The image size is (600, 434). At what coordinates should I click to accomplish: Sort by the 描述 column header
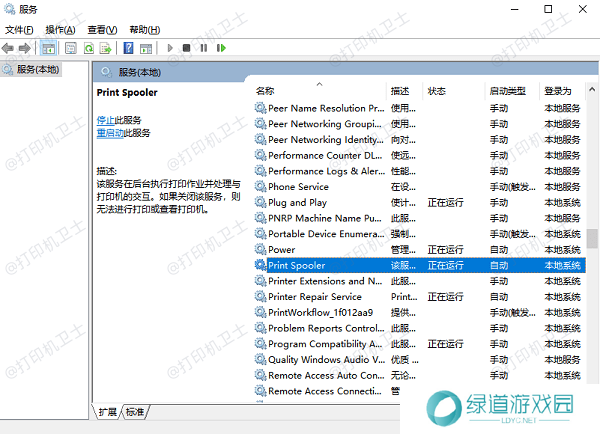point(404,91)
